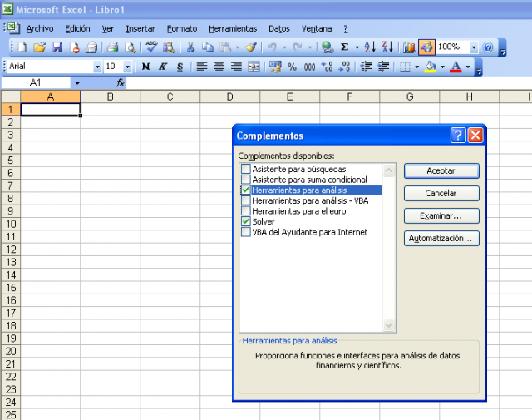Apply Percent style icon
Image resolution: width=532 pixels, height=420 pixels.
tap(292, 67)
